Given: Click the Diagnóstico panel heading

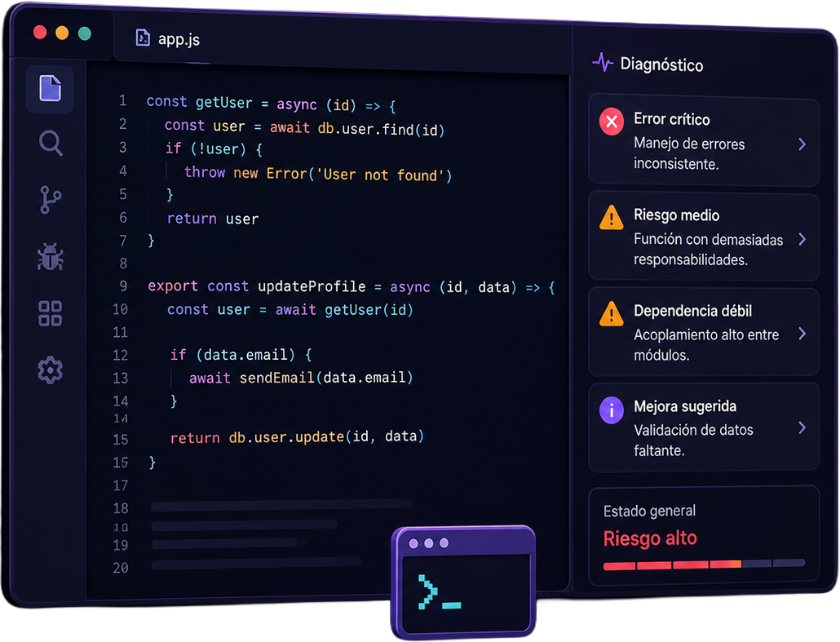Looking at the screenshot, I should point(661,64).
